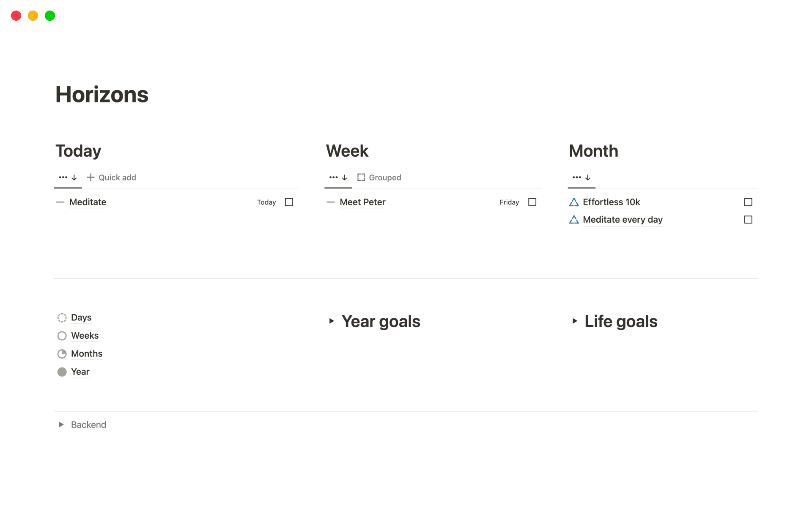Screen dimensions: 812x508
Task: Open the Today view options menu (•••)
Action: 63,177
